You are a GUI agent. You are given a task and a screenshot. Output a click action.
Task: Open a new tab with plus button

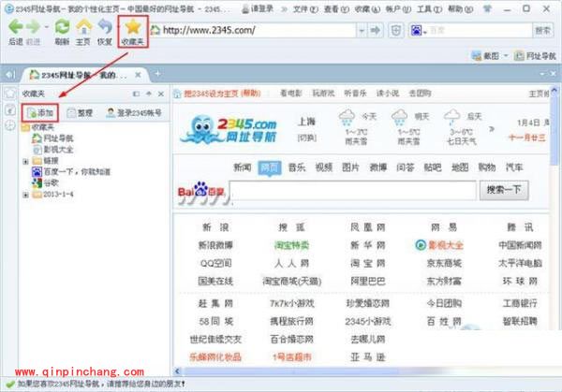coord(157,74)
